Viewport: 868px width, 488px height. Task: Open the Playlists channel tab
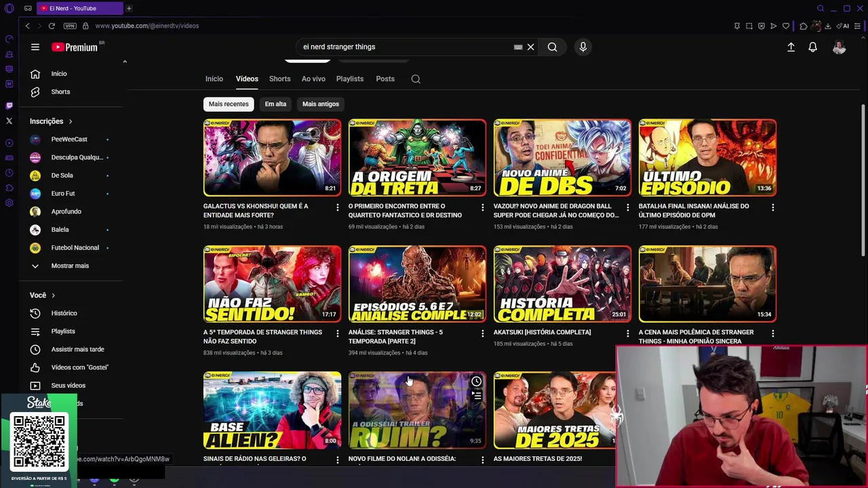pyautogui.click(x=350, y=79)
